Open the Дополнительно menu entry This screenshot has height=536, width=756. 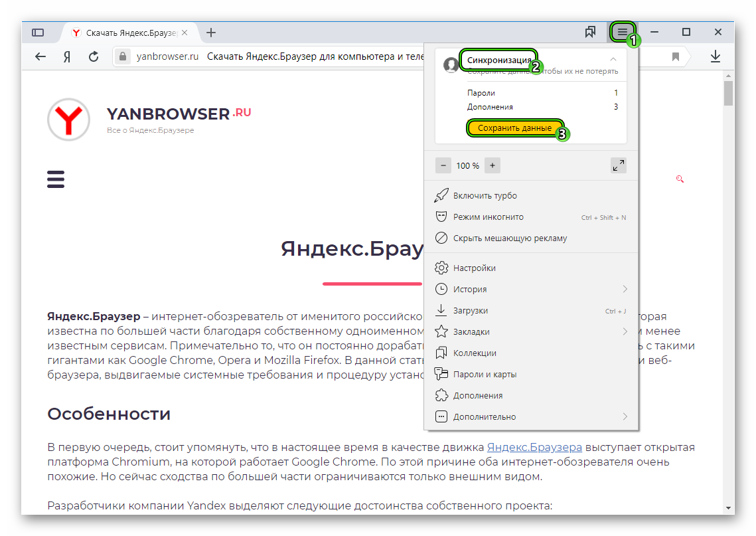(531, 416)
